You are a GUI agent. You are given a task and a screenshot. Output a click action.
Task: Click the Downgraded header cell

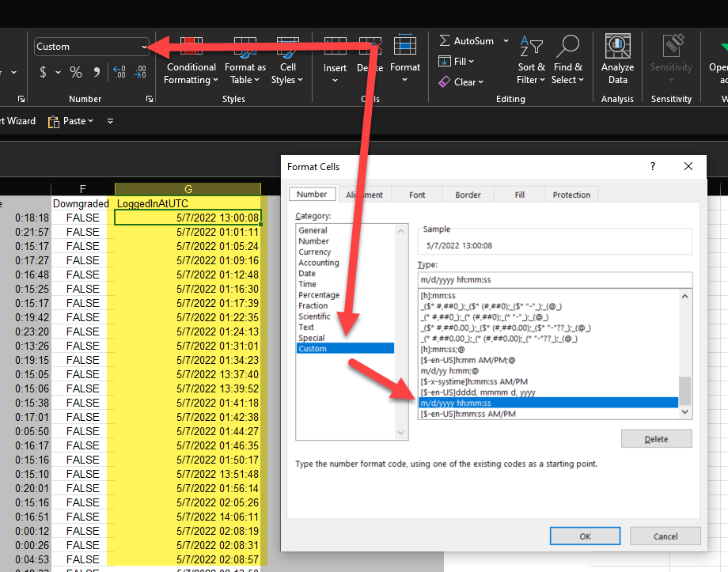coord(81,203)
